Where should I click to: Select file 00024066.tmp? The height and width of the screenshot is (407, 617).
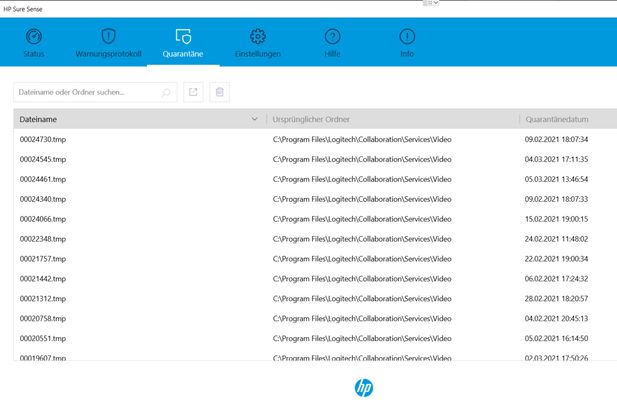tap(43, 219)
